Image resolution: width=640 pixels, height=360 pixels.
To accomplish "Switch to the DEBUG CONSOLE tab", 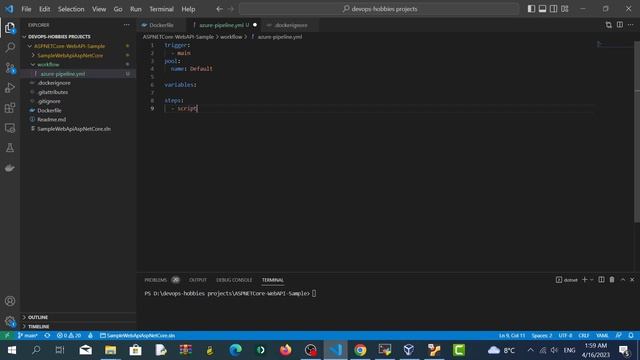I will (234, 280).
